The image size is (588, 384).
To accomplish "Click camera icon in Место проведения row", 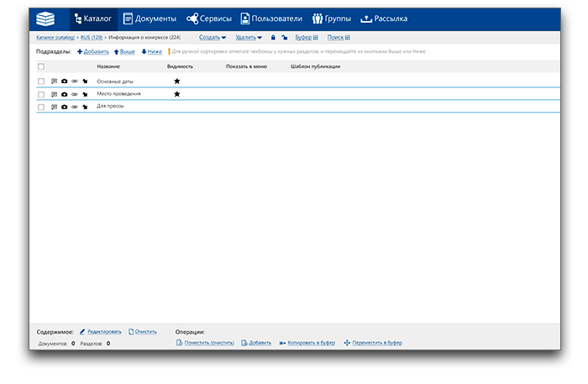I will click(65, 94).
